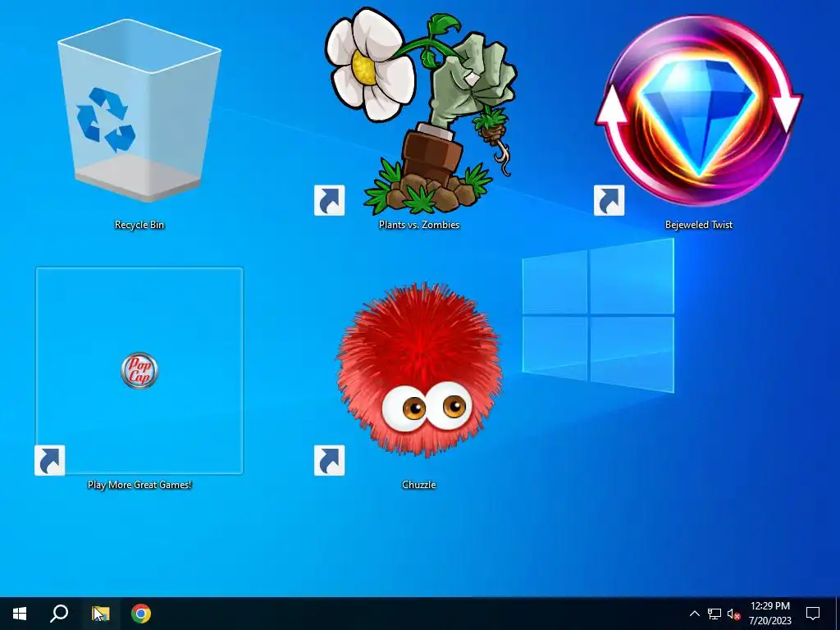This screenshot has width=840, height=630.
Task: Open taskbar search magnifier
Action: [x=59, y=614]
